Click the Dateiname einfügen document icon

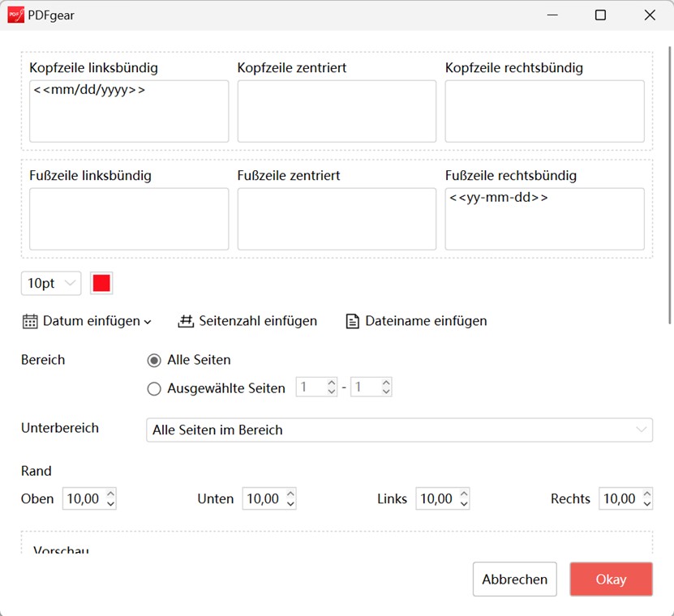coord(352,322)
